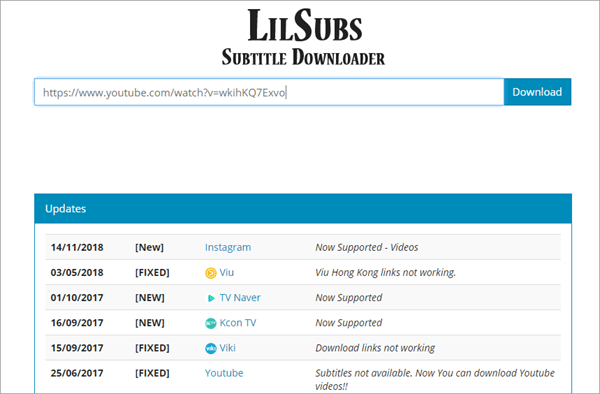
Task: Click the blue Download button
Action: 537,92
